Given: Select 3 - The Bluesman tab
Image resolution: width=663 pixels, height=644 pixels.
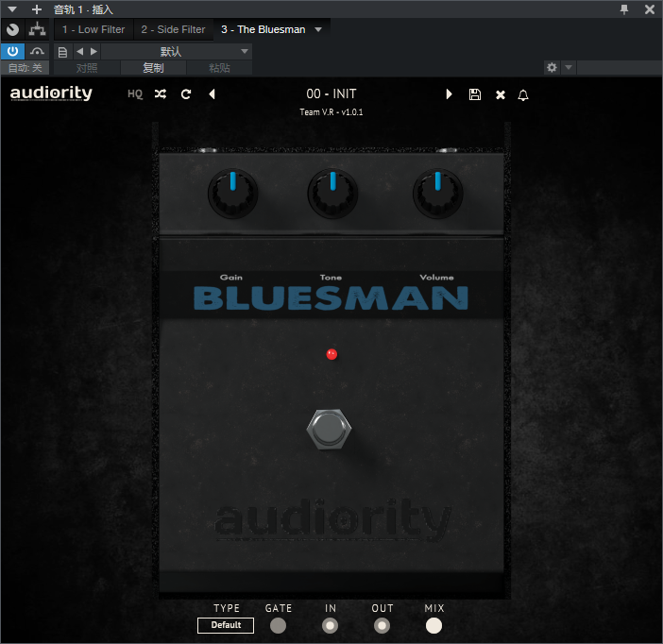Looking at the screenshot, I should [263, 29].
